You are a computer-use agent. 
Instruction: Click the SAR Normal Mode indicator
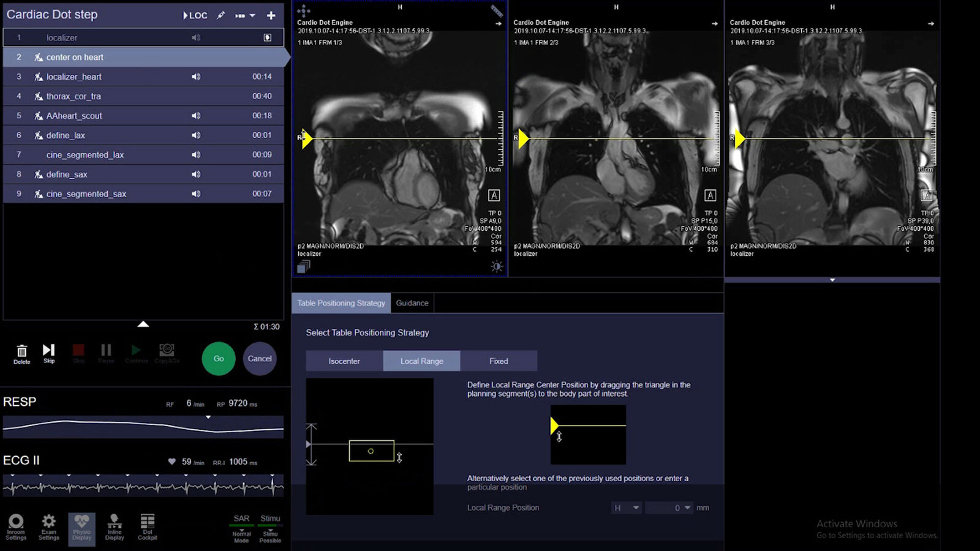241,528
